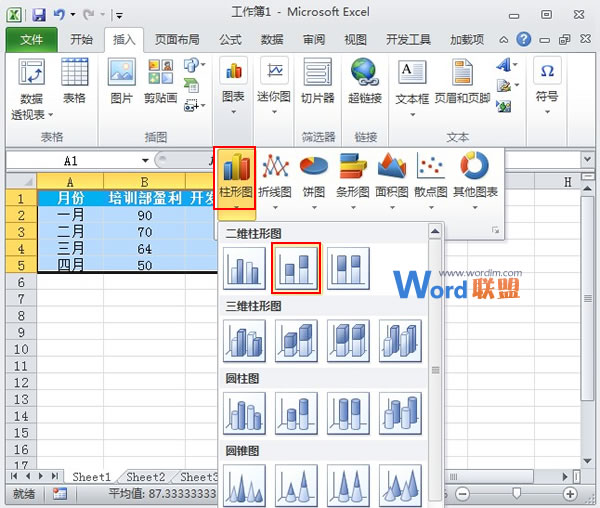Insert a 文本框 text box
This screenshot has width=600, height=508.
click(412, 82)
